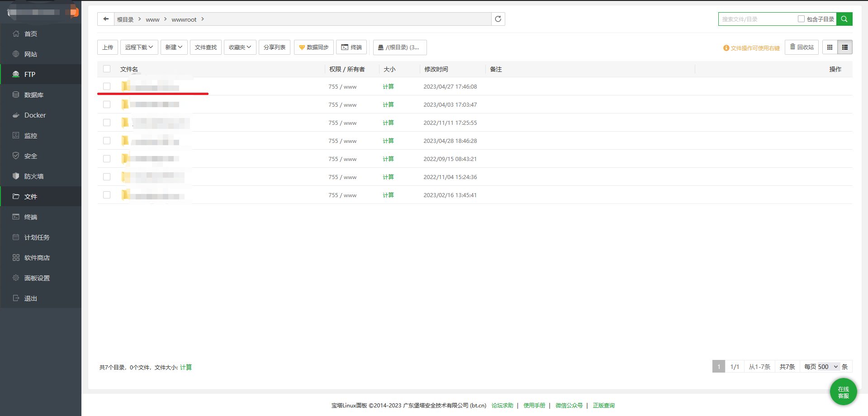Viewport: 868px width, 416px height.
Task: Click the 文件查找 button
Action: 206,47
